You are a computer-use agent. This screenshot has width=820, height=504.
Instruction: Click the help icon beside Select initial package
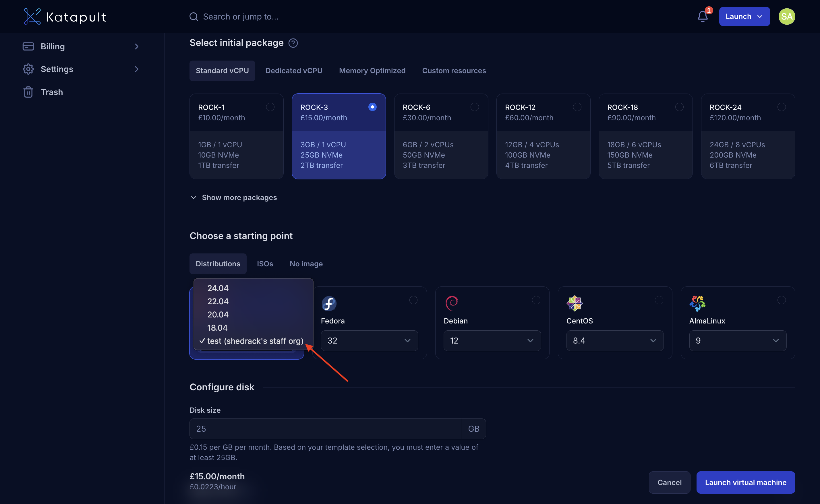point(293,43)
